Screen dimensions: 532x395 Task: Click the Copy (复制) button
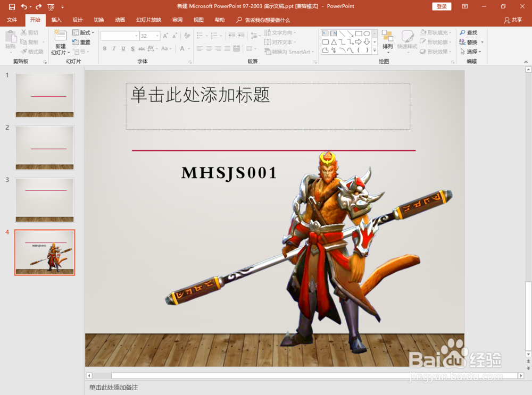coord(29,42)
